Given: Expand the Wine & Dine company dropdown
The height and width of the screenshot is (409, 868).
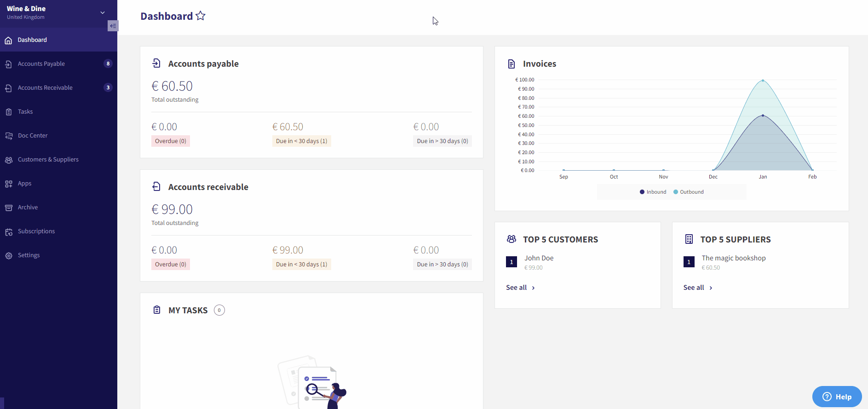Looking at the screenshot, I should 103,12.
